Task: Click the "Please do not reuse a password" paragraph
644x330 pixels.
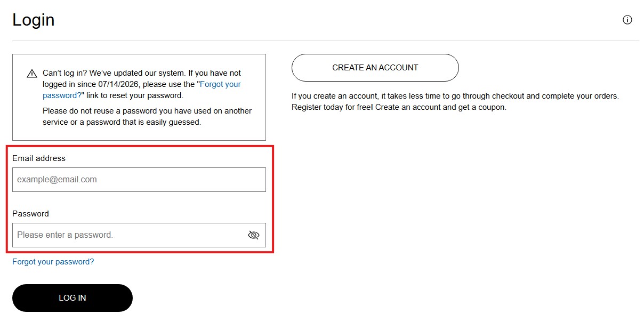Action: pyautogui.click(x=147, y=116)
